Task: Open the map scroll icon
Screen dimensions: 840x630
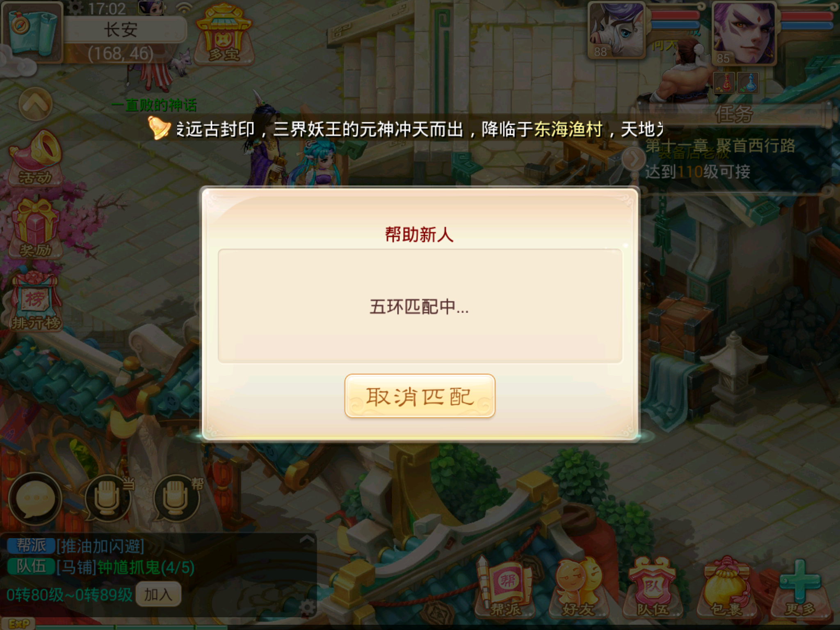Action: pos(32,32)
